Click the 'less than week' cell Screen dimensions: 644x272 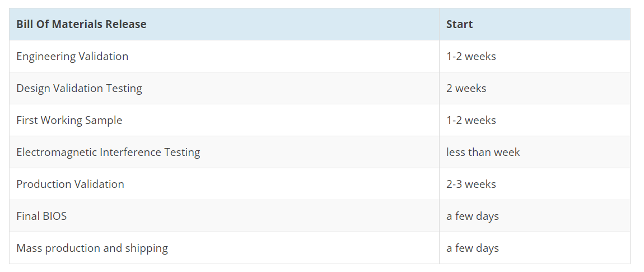(534, 152)
